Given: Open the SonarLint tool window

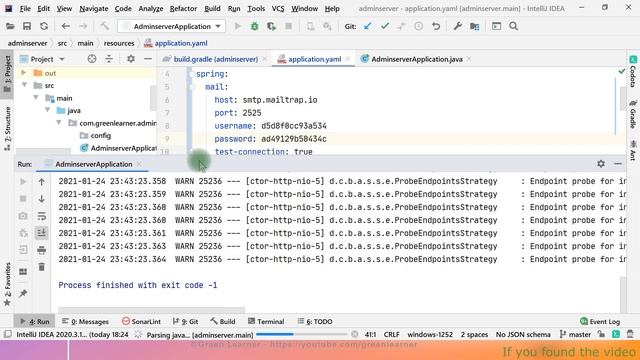Looking at the screenshot, I should pyautogui.click(x=141, y=322).
